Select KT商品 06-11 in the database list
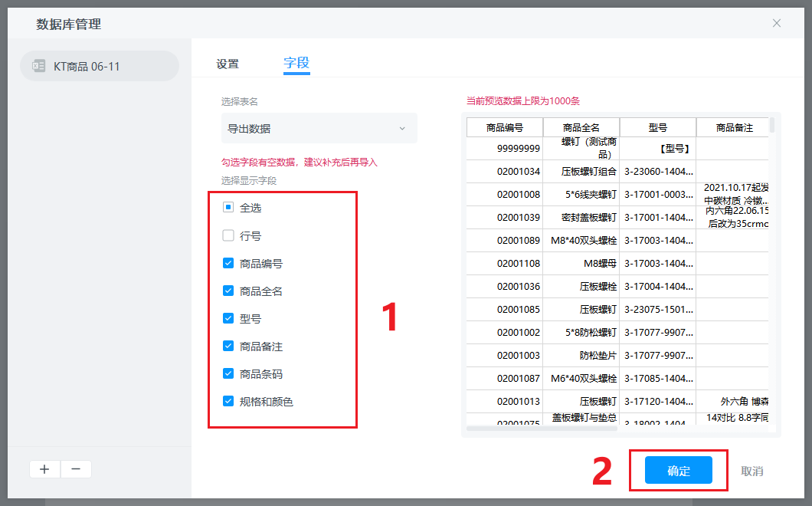 click(x=100, y=66)
